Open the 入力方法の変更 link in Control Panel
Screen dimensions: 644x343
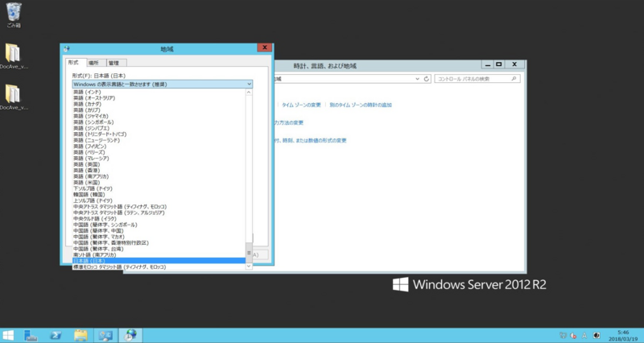(289, 123)
